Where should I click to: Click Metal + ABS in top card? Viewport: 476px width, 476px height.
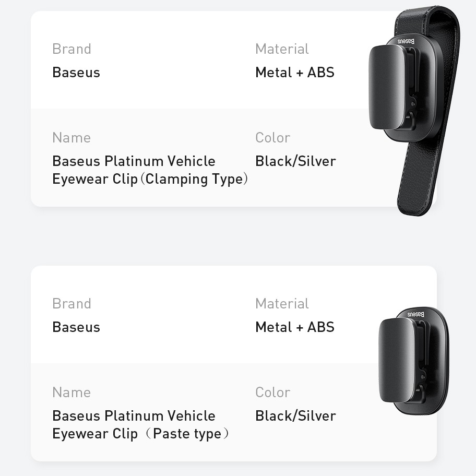[295, 73]
